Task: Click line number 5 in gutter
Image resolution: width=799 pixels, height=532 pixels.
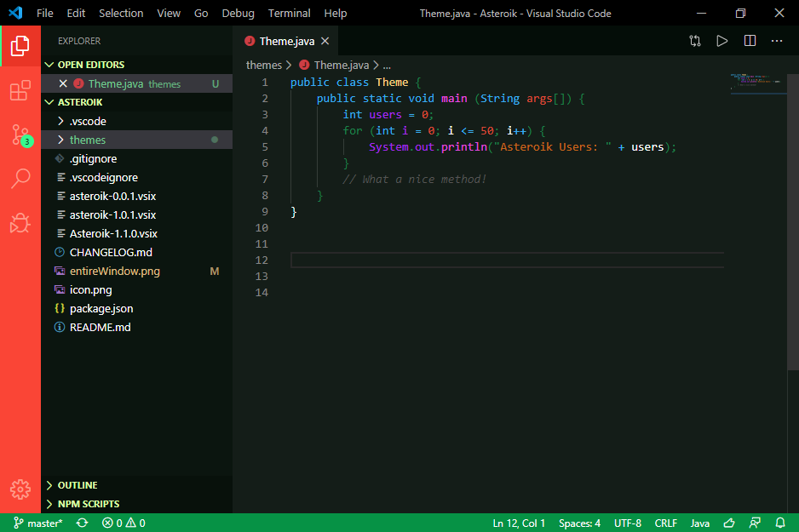Action: pos(264,147)
